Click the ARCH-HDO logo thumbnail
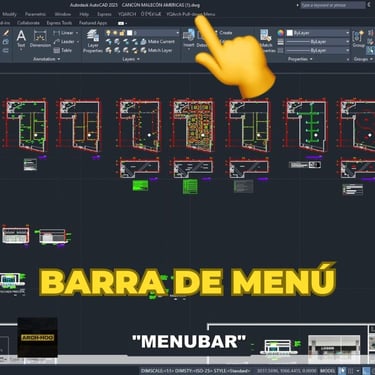The height and width of the screenshot is (375, 375). tap(37, 337)
